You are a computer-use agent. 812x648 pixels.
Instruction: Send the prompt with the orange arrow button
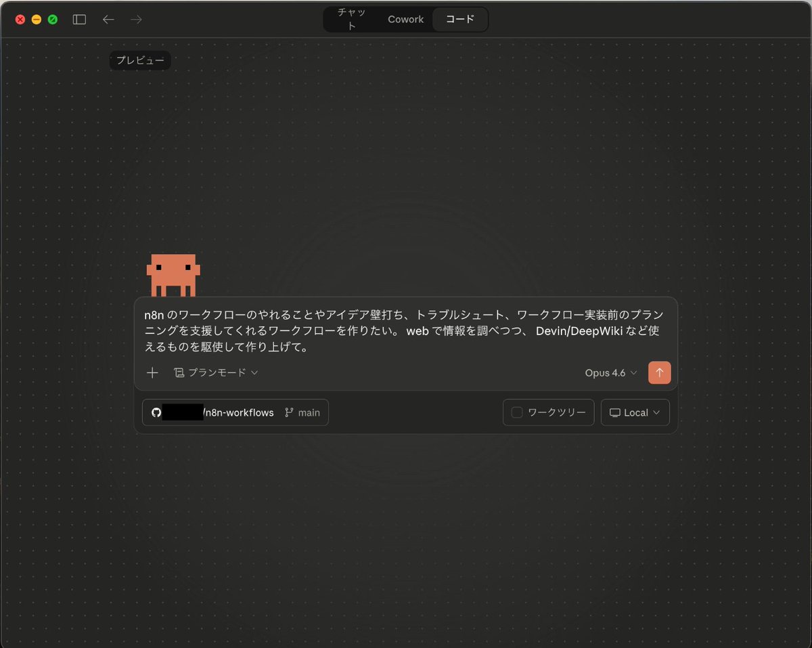coord(659,372)
